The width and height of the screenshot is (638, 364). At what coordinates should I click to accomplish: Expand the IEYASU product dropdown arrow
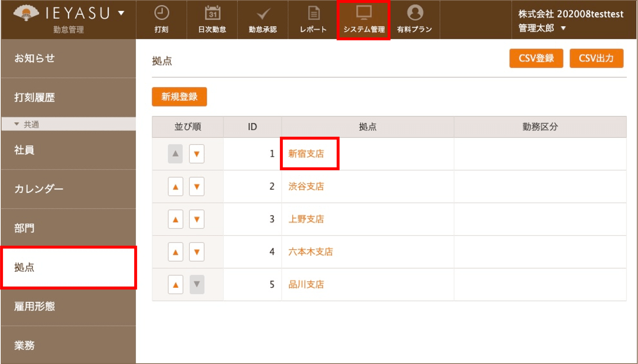tap(121, 13)
